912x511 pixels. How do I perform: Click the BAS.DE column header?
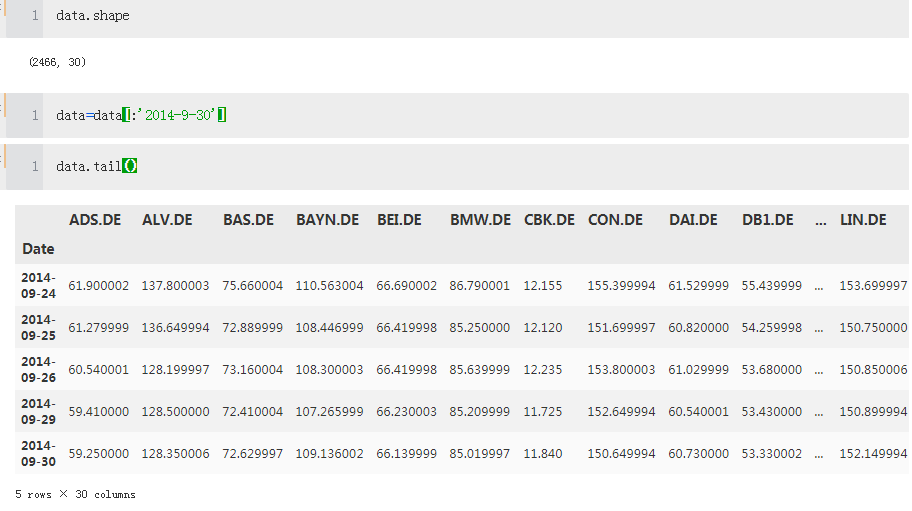coord(248,220)
